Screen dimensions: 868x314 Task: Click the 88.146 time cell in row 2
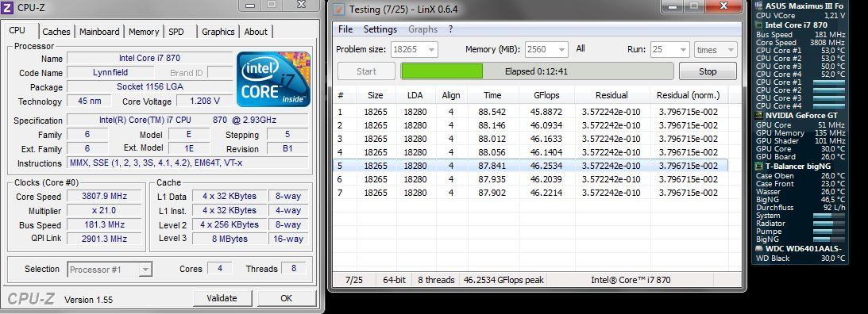pyautogui.click(x=492, y=125)
